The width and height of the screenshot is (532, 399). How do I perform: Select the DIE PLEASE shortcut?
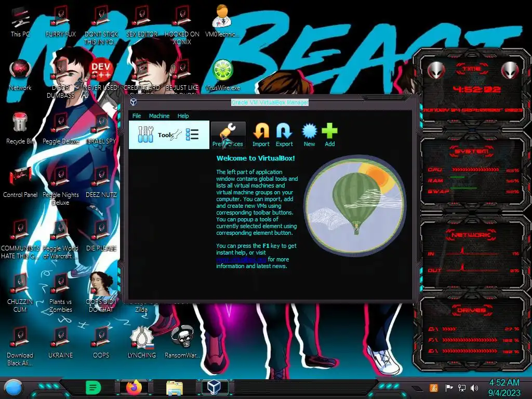click(101, 236)
